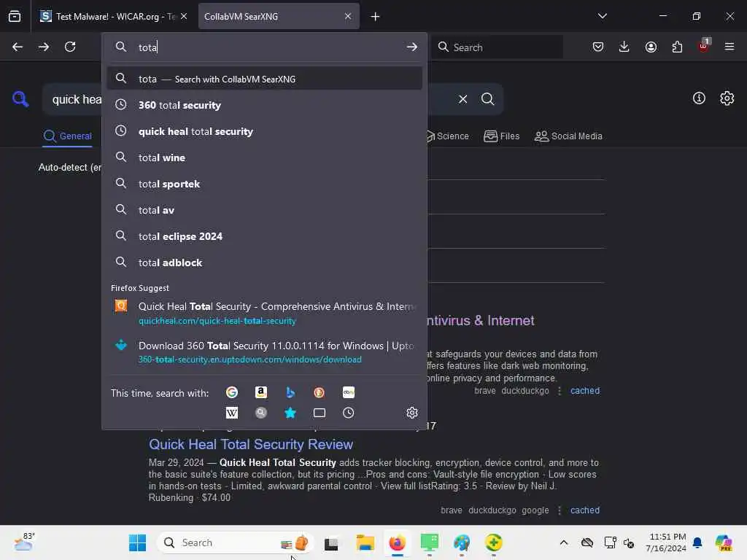Close the CollabVM SearXNG tab

pos(348,16)
